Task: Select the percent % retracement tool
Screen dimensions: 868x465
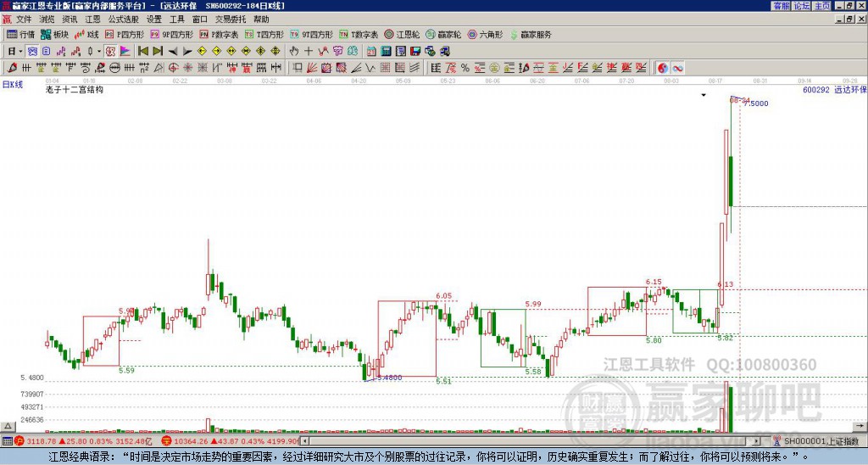Action: 465,68
